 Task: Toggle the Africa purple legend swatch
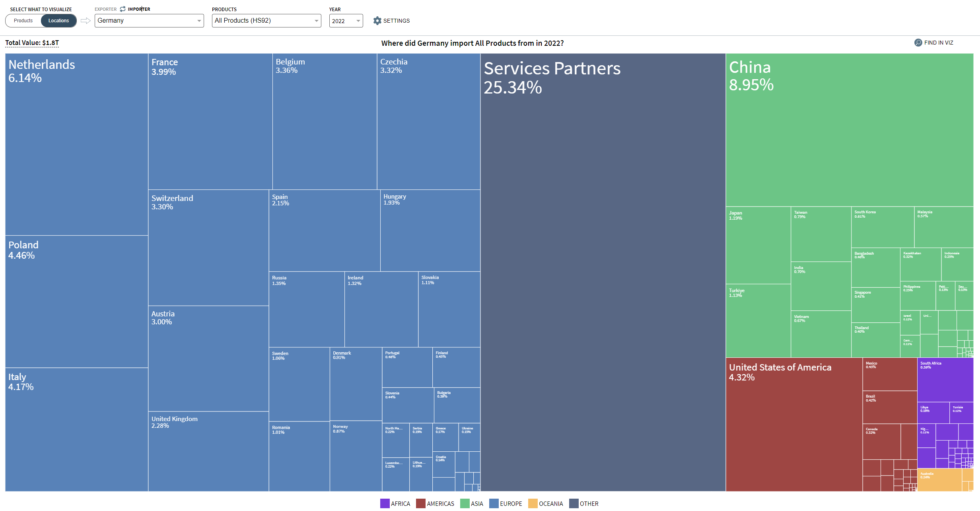point(385,503)
